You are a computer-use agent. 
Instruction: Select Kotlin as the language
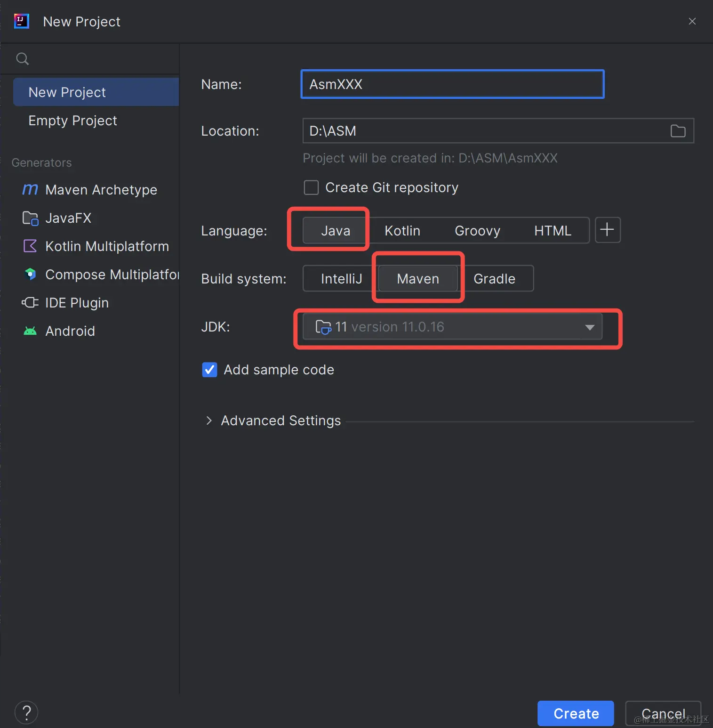click(x=402, y=231)
